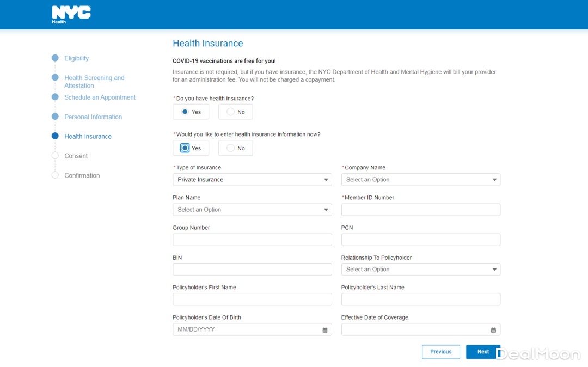The height and width of the screenshot is (367, 588).
Task: Click the Eligibility step circle icon
Action: [x=55, y=58]
